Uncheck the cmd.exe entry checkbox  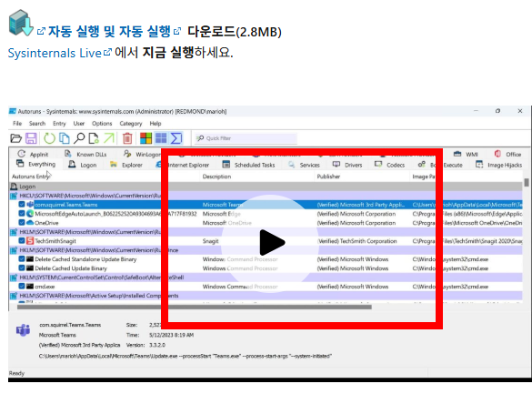point(22,287)
